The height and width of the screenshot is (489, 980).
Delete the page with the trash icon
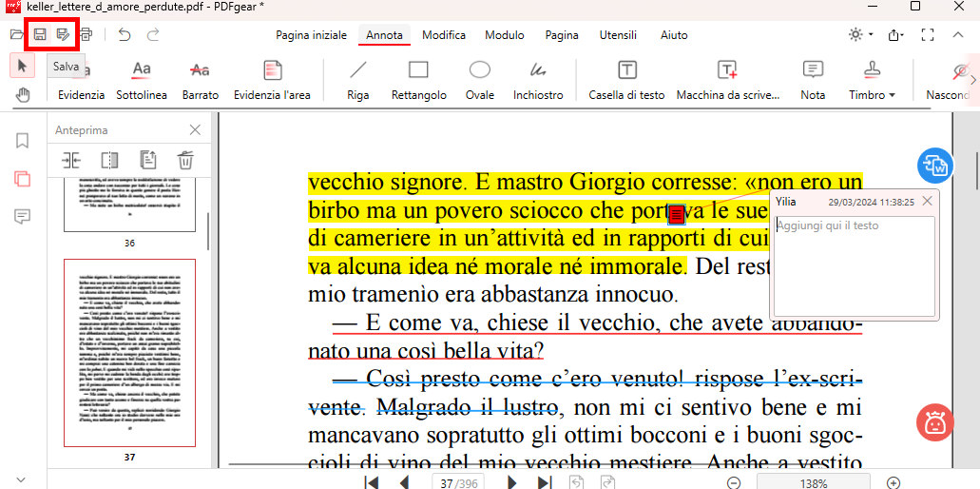pos(185,161)
